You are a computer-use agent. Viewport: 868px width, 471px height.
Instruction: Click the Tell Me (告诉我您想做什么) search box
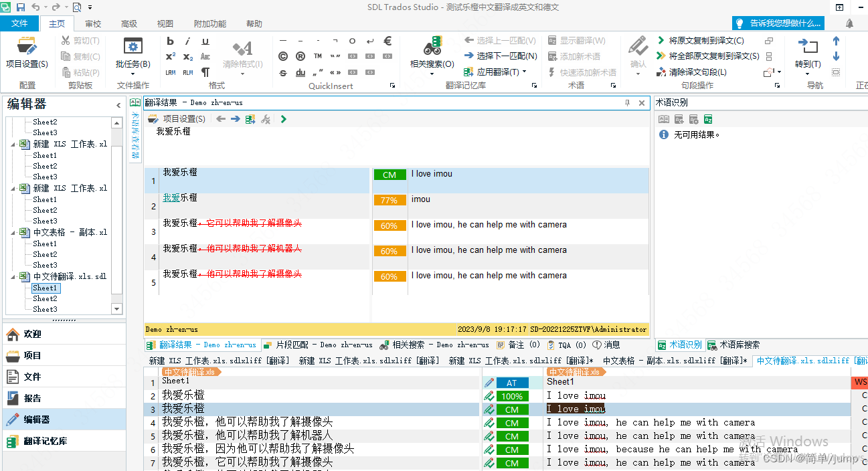click(x=778, y=23)
